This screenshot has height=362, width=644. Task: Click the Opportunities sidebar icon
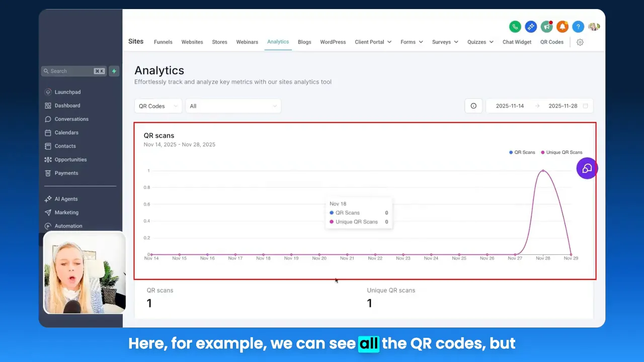(x=48, y=160)
